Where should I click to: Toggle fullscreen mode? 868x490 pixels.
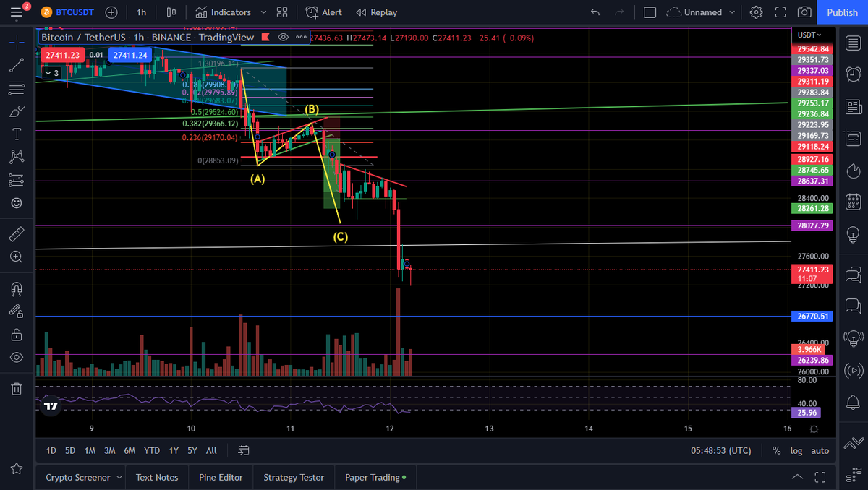pyautogui.click(x=780, y=12)
